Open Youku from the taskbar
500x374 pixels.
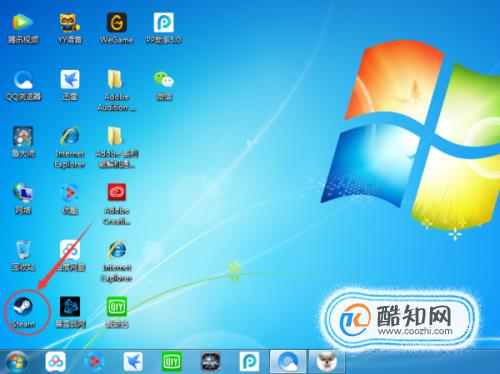point(94,362)
